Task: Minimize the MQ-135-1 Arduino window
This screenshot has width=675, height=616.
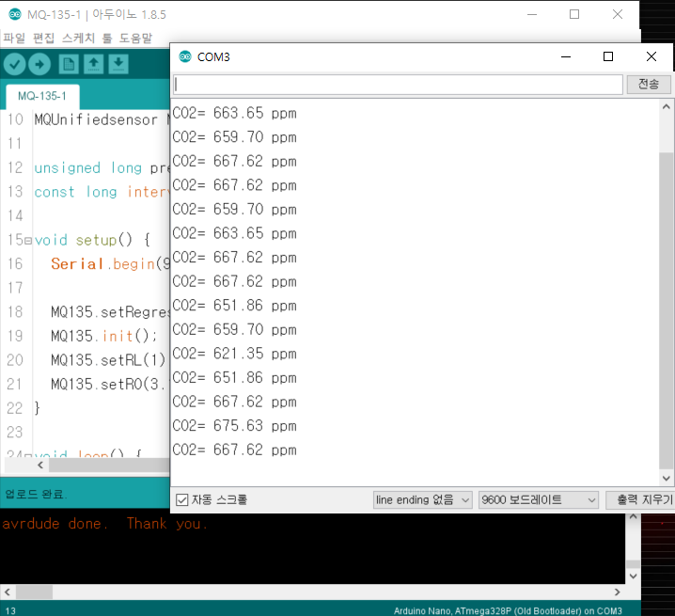Action: coord(532,15)
